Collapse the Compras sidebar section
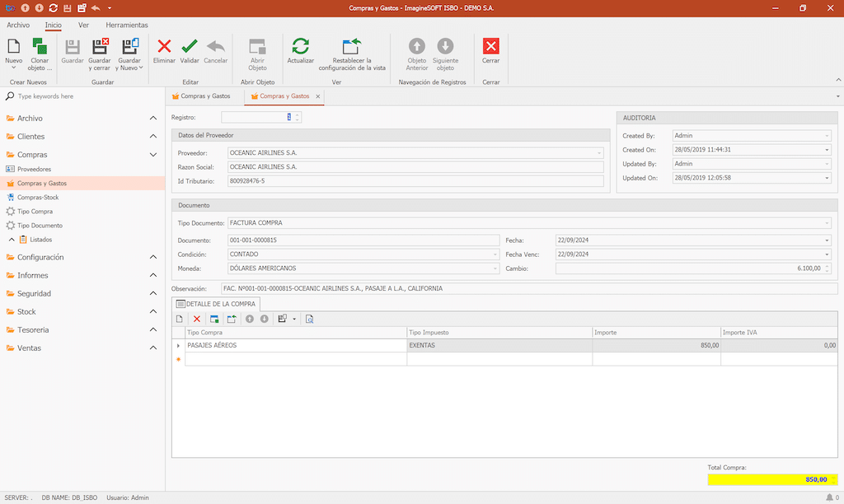844x504 pixels. point(153,155)
